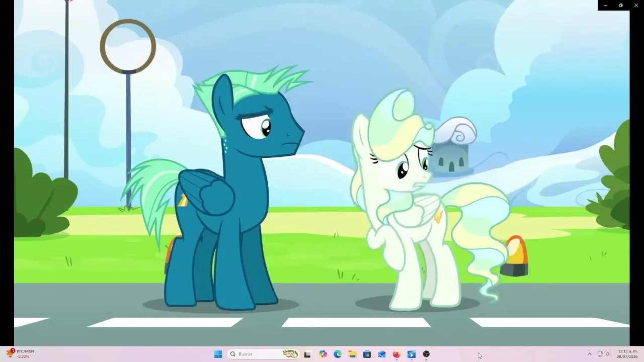This screenshot has width=644, height=362.
Task: Restore down the video player window
Action: click(x=621, y=5)
